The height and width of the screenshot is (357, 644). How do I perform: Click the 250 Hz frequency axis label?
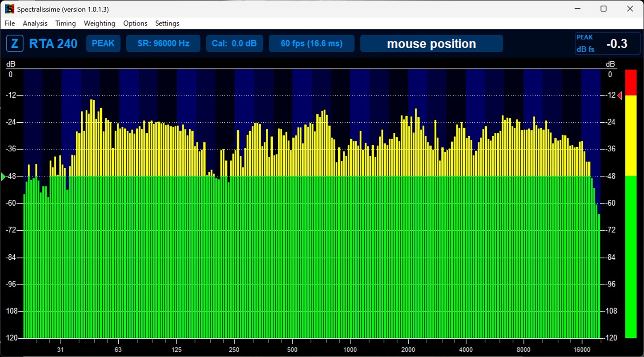tap(234, 349)
